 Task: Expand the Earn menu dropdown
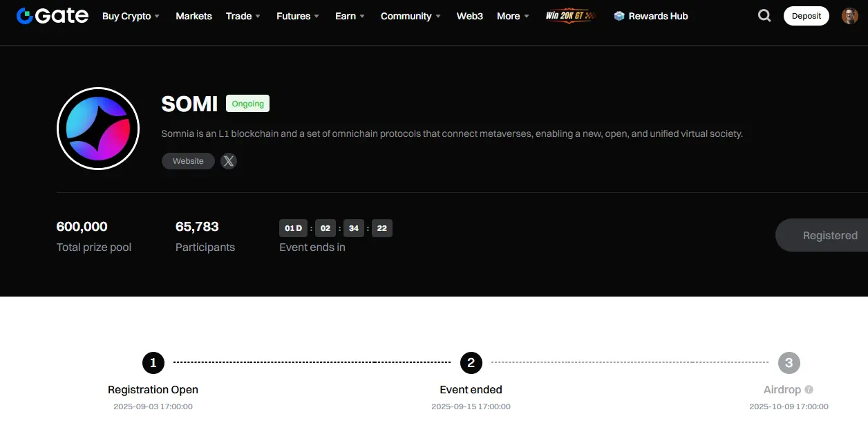pyautogui.click(x=350, y=16)
